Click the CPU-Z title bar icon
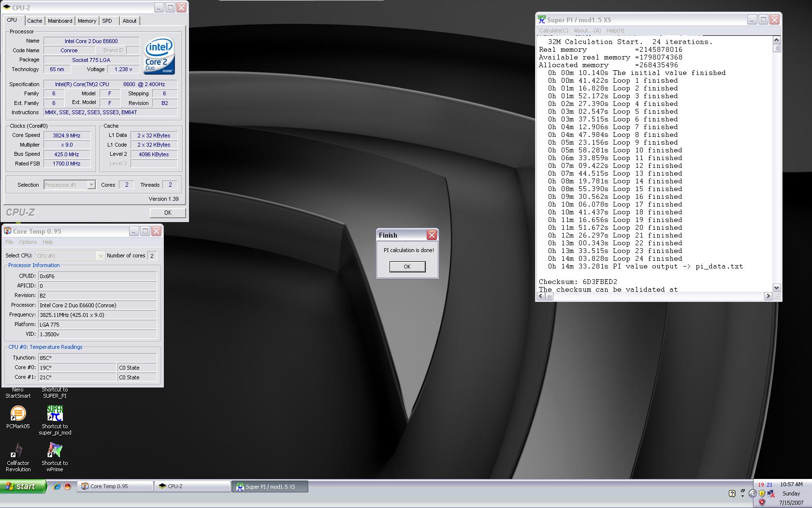This screenshot has height=508, width=812. 7,7
